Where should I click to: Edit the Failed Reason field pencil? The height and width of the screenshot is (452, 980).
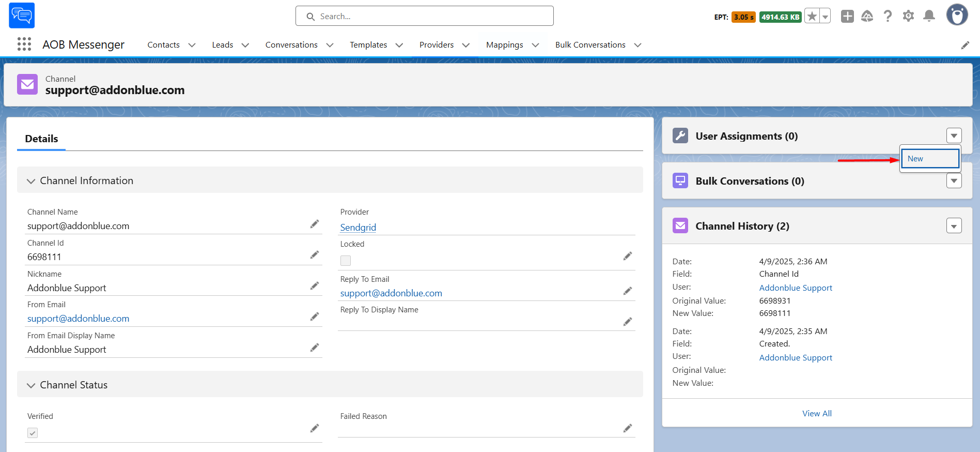[x=628, y=428]
